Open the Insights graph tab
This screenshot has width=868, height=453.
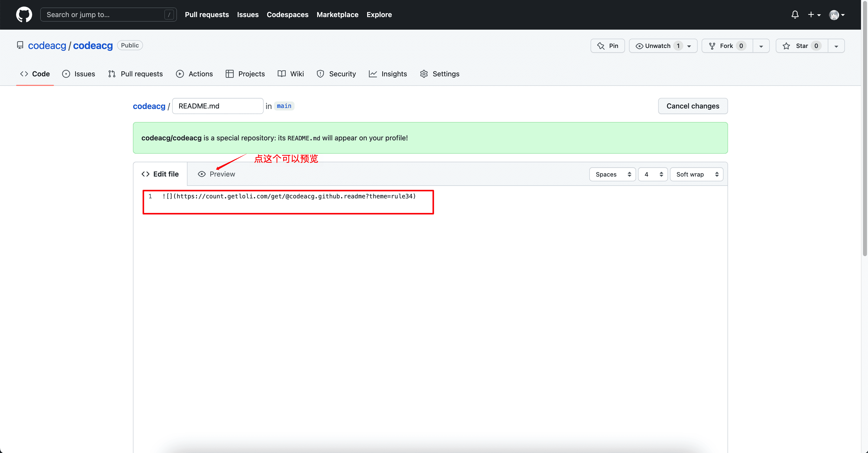[x=388, y=74]
